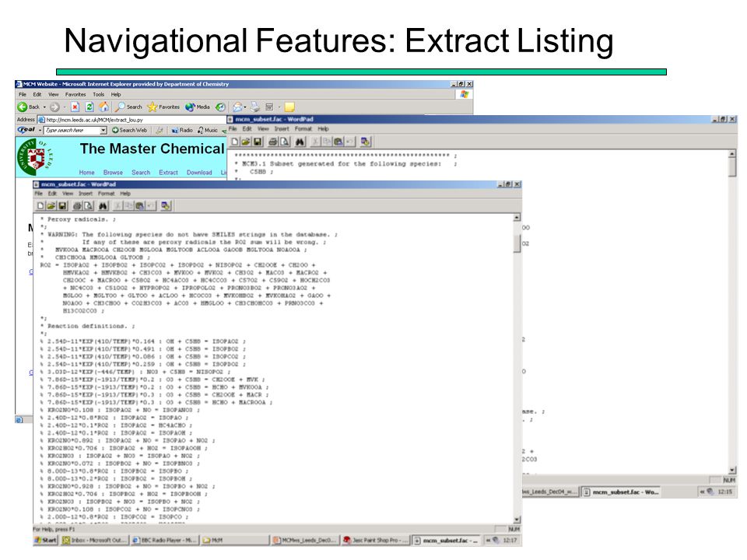Open Tools menu in Internet Explorer
This screenshot has height=560, width=747.
[x=98, y=94]
